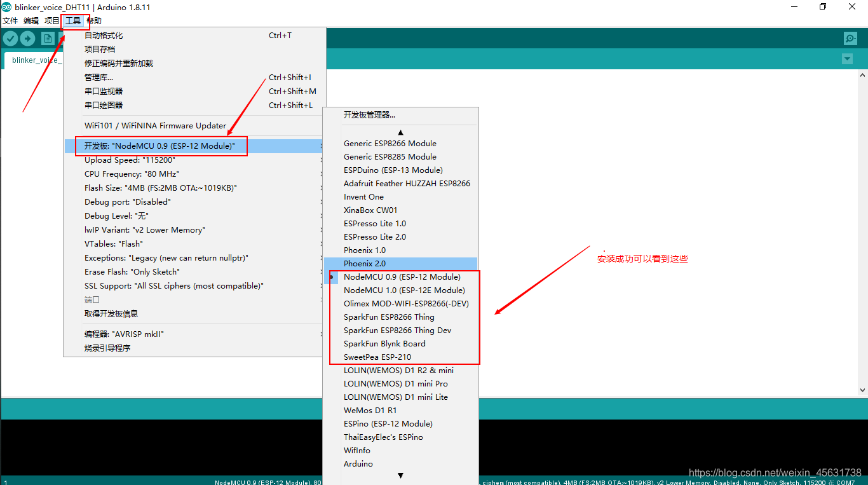Select Generic ESP8266 Module board
Image resolution: width=868 pixels, height=485 pixels.
390,143
